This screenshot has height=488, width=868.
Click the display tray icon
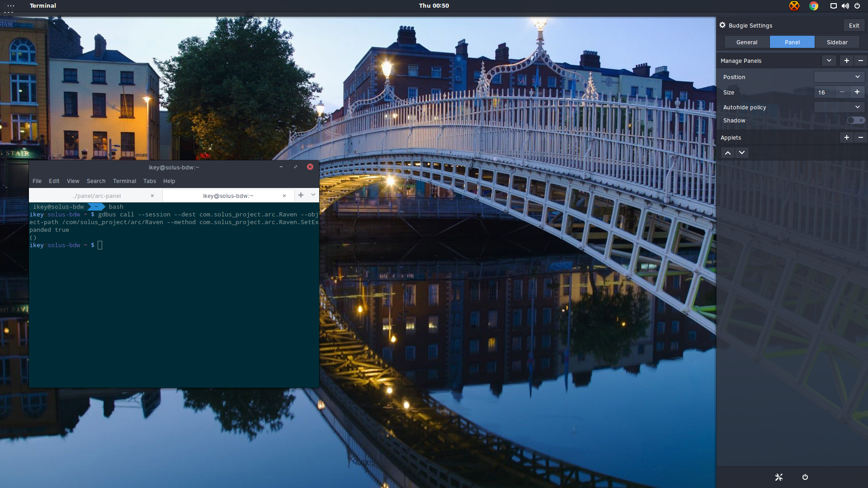point(833,6)
